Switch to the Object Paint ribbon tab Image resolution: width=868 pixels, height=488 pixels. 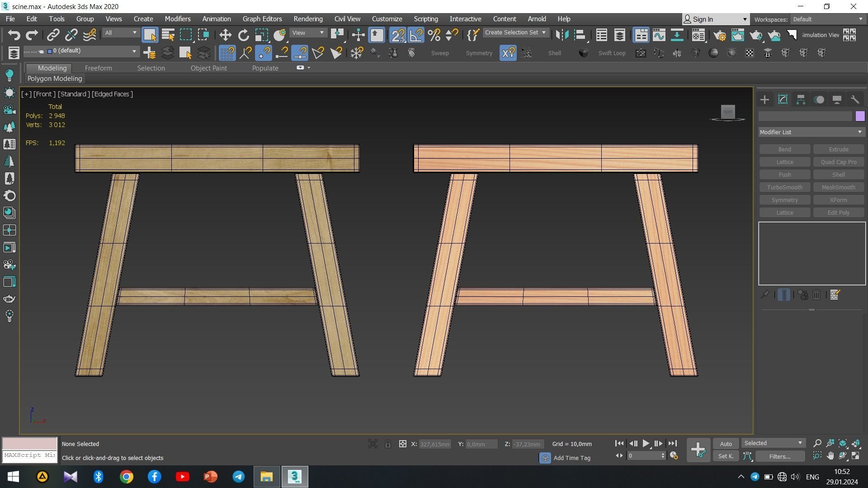(x=208, y=68)
